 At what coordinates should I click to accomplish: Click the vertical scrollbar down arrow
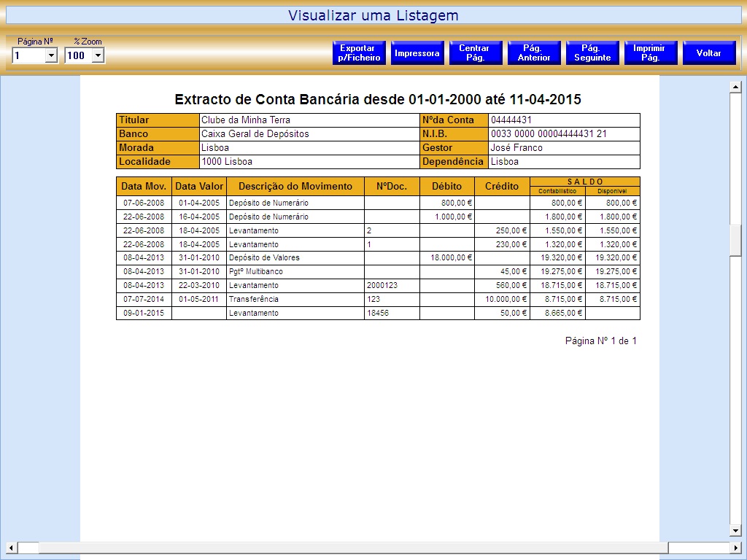coord(735,530)
